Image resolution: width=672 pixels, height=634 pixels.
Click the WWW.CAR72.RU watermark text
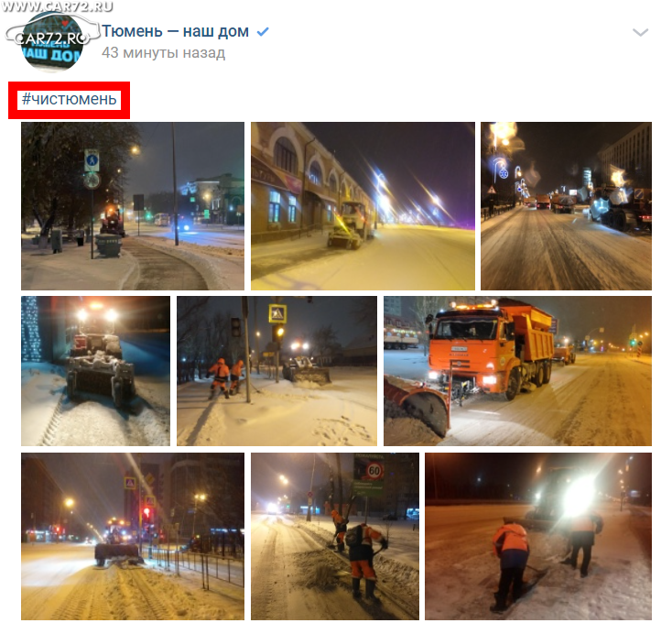click(x=58, y=6)
